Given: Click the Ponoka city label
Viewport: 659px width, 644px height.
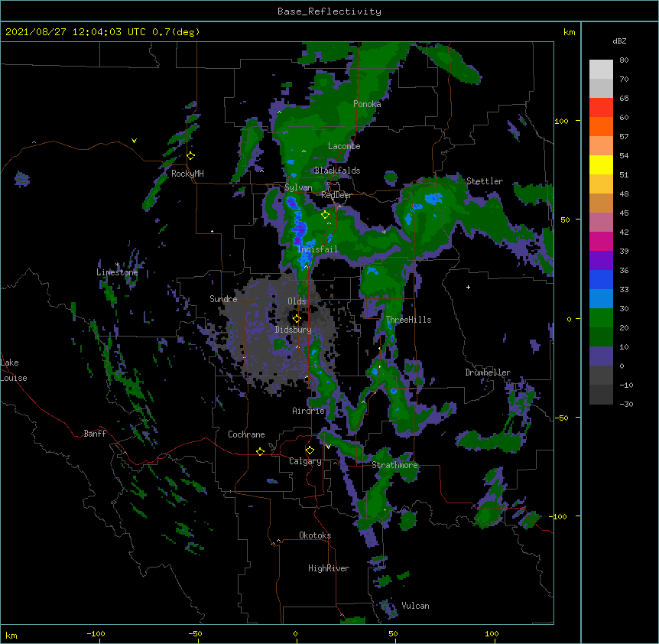Looking at the screenshot, I should tap(367, 104).
